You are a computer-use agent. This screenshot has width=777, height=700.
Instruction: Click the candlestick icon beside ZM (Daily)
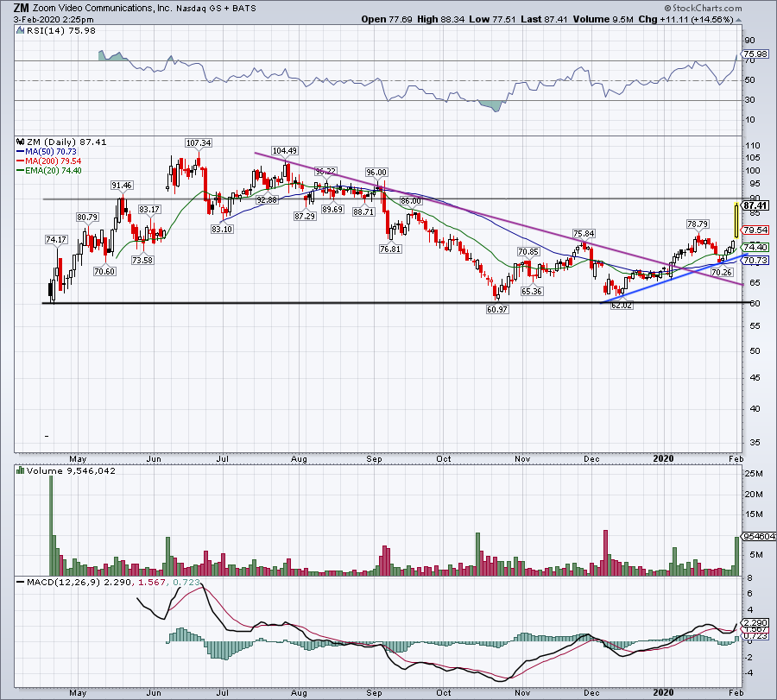click(21, 142)
